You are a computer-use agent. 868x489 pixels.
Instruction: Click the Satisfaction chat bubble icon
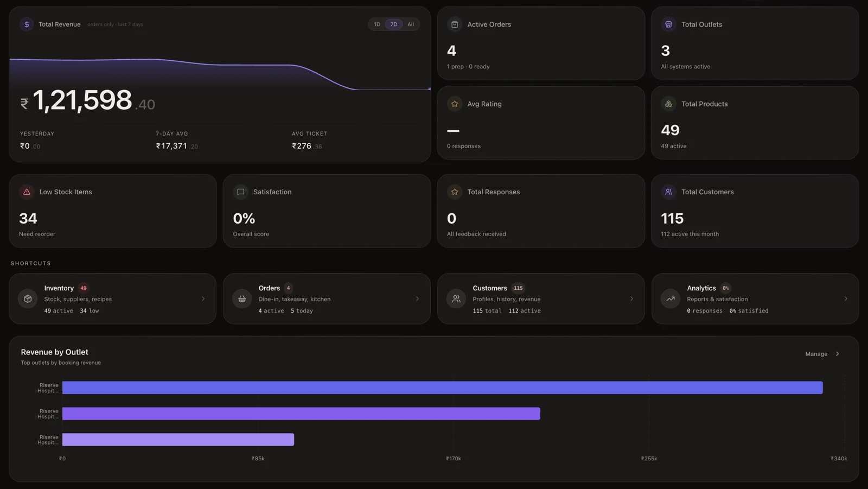(x=240, y=192)
